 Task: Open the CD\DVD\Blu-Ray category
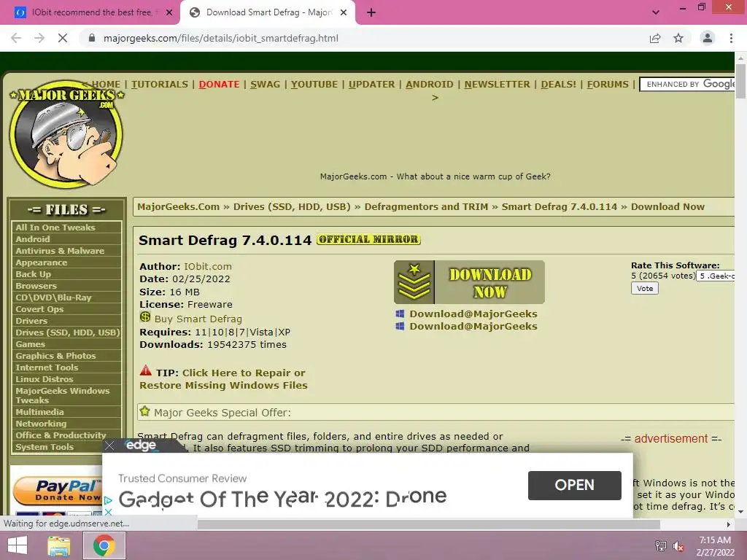[x=66, y=297]
